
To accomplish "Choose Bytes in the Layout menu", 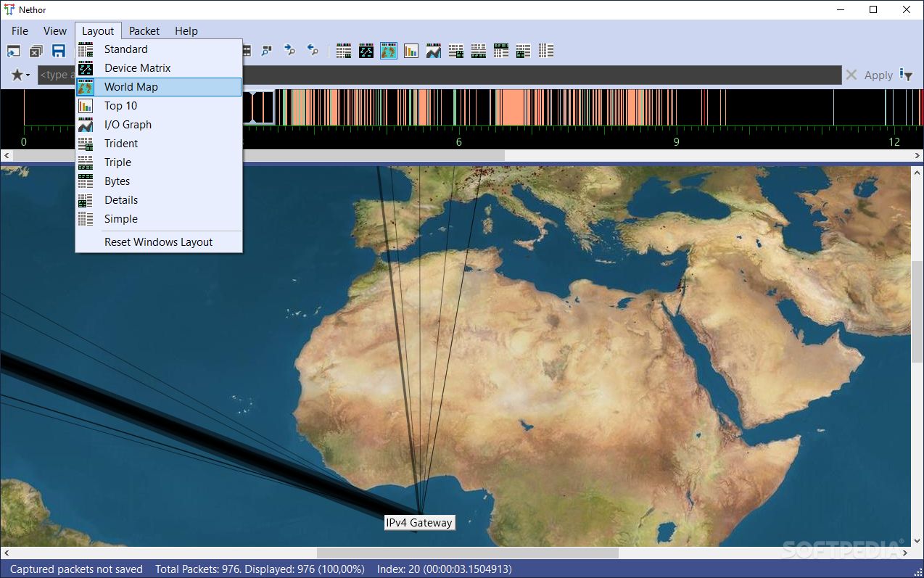I will 159,181.
